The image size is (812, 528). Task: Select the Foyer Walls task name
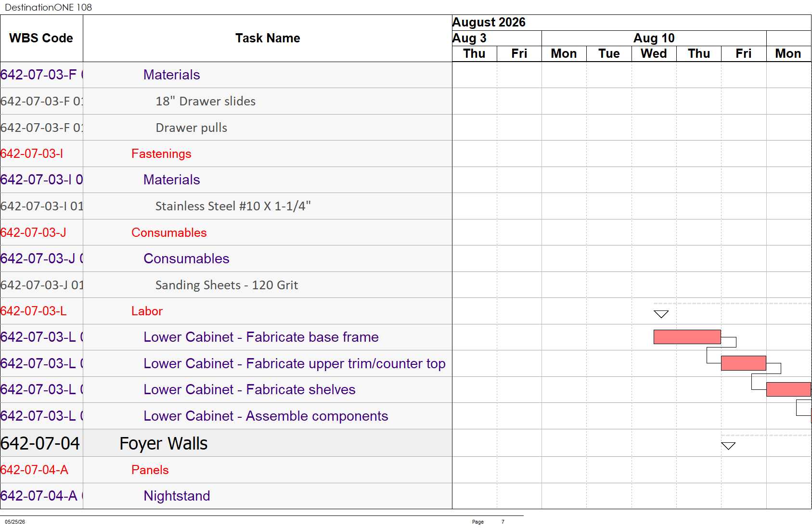[x=163, y=443]
